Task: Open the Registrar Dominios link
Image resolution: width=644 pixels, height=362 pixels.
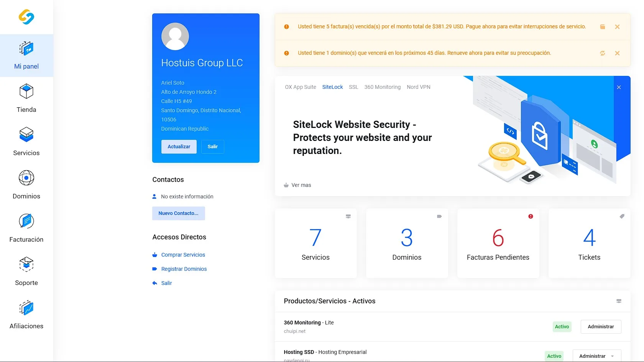Action: 184,269
